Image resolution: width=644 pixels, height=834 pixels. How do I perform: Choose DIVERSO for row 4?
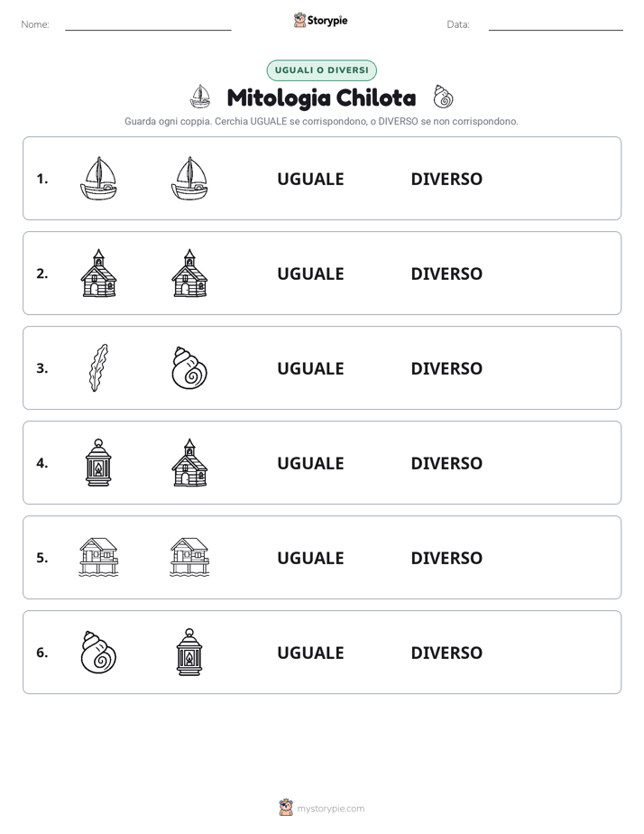(446, 463)
